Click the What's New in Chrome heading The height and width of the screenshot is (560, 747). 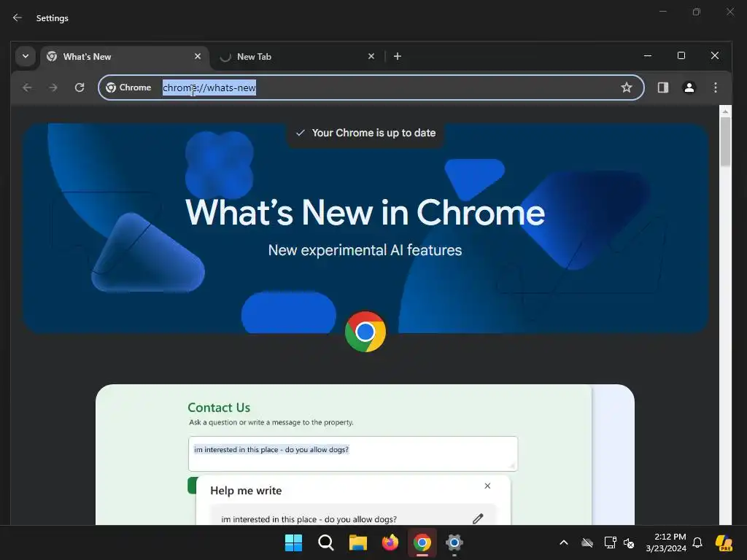pos(365,212)
